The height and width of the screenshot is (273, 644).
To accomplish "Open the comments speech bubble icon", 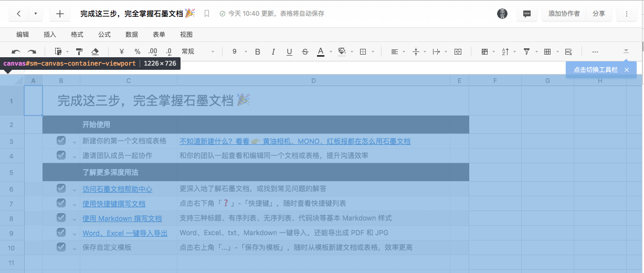I will coord(526,14).
